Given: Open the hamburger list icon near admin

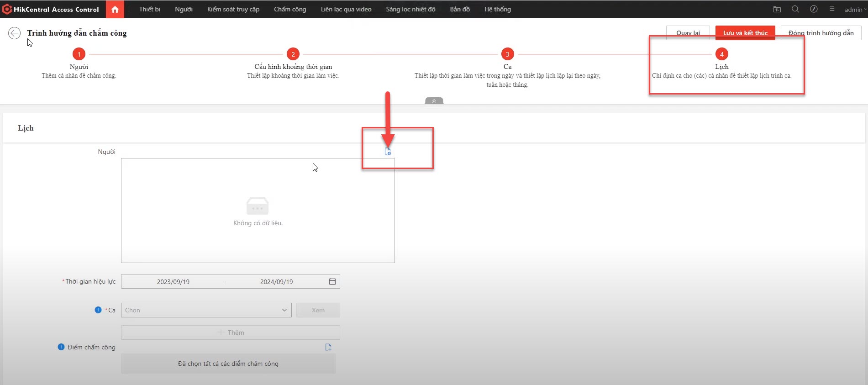Looking at the screenshot, I should pos(832,9).
